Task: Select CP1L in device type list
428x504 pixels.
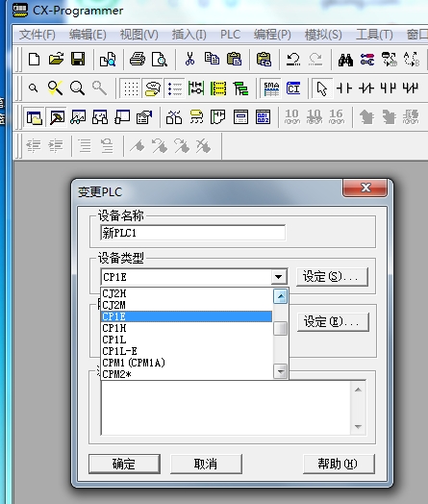Action: click(187, 340)
